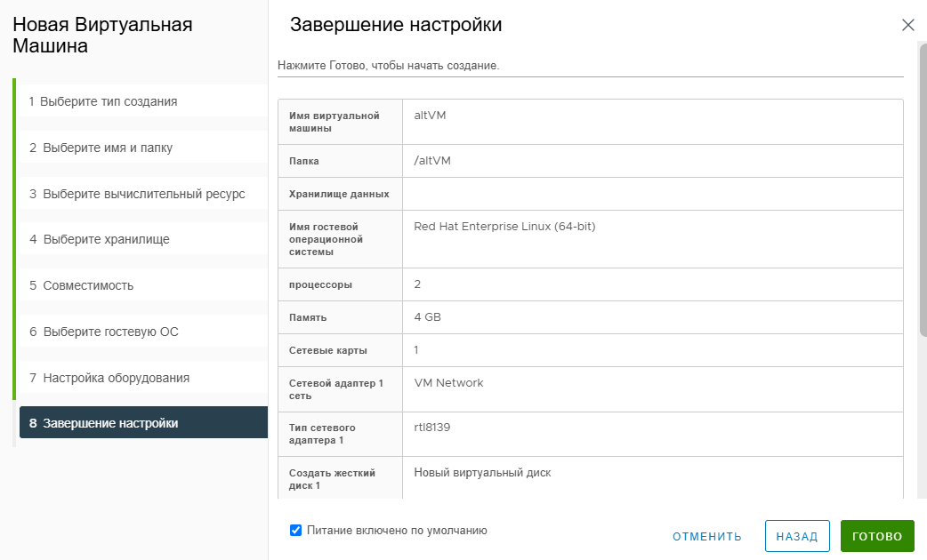Open step 2 Выберите имя и папку

143,147
